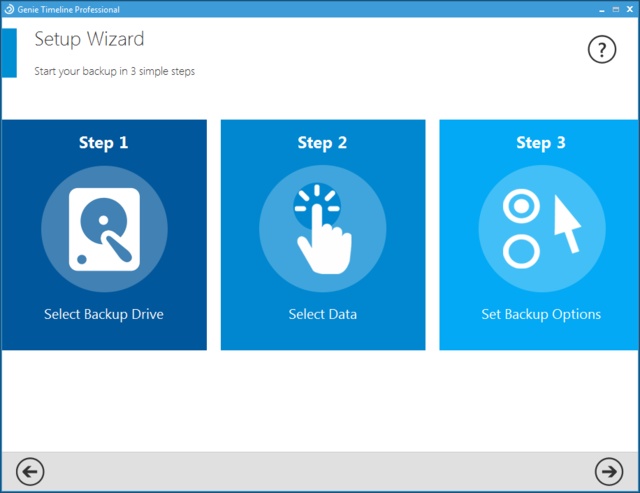Click the Setup Wizard heading text
Image resolution: width=640 pixels, height=493 pixels.
point(89,40)
